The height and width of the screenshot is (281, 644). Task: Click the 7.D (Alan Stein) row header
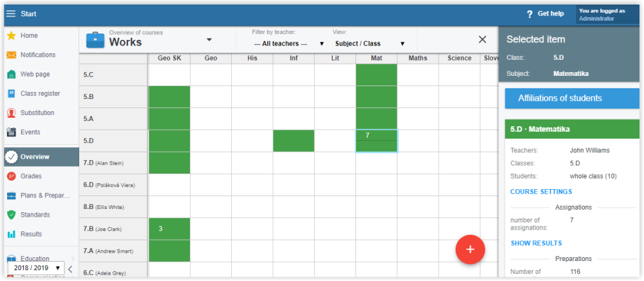pyautogui.click(x=113, y=163)
